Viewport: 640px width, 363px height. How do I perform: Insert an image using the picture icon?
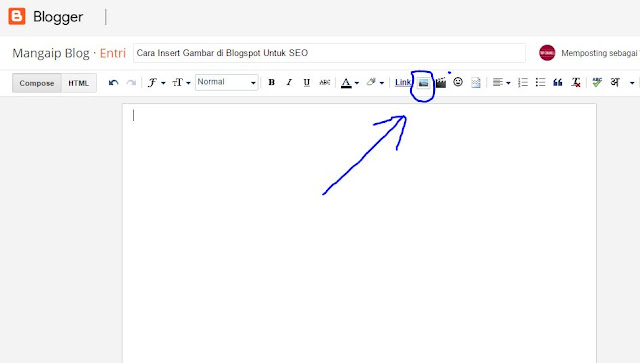pyautogui.click(x=423, y=83)
